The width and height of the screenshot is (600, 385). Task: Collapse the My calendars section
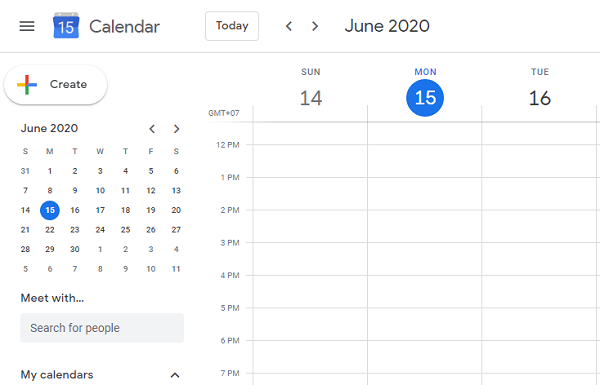pos(175,375)
